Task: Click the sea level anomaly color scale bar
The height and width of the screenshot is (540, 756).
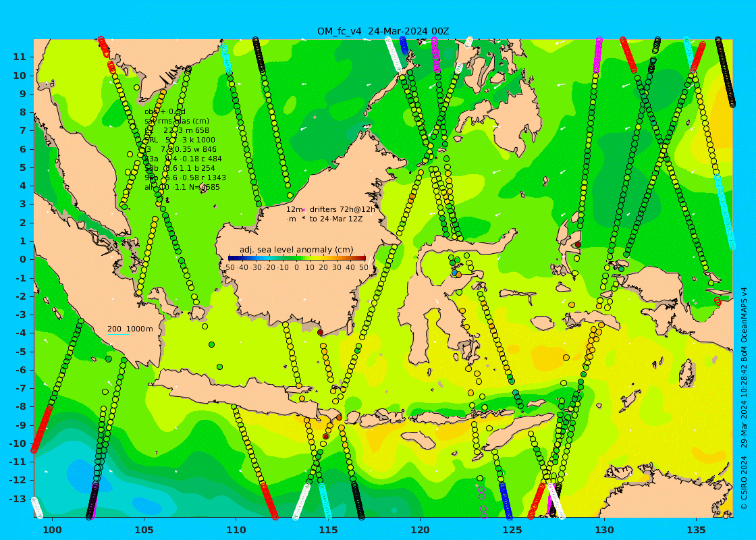Action: (x=296, y=259)
